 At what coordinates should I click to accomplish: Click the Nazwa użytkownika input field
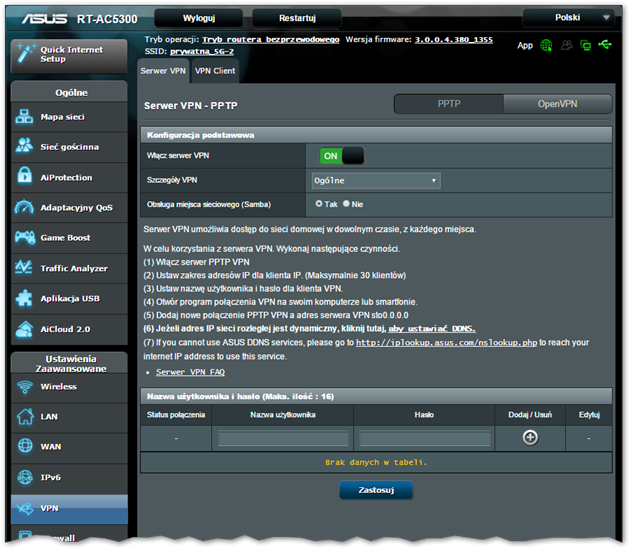click(x=283, y=438)
